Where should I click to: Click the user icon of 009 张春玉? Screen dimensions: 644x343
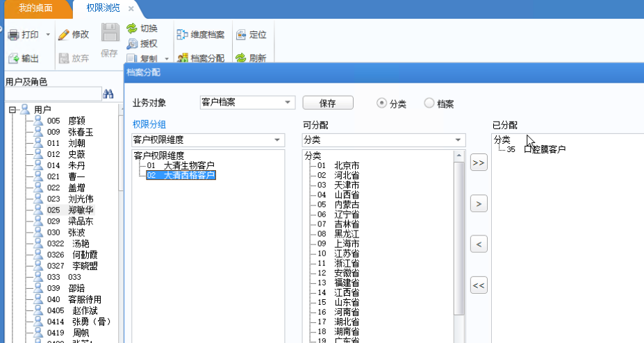pos(38,132)
